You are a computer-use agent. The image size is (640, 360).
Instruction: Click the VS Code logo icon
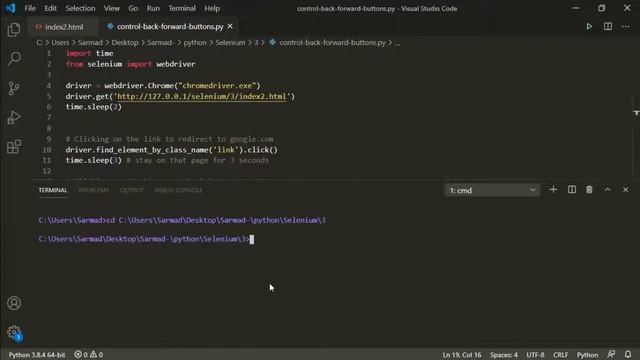(x=10, y=8)
